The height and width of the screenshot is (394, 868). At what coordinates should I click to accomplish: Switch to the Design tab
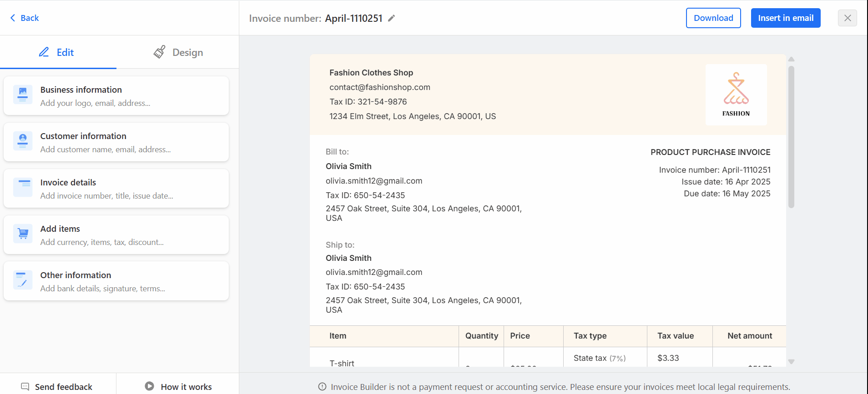[178, 52]
